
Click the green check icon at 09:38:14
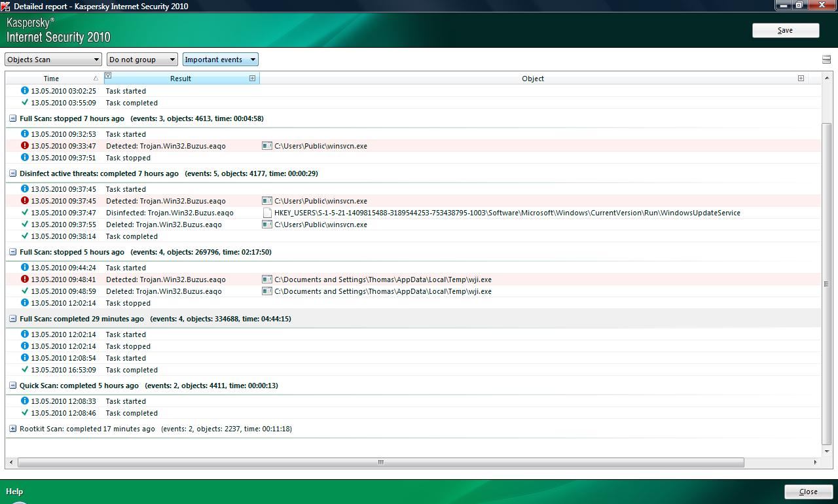(x=25, y=236)
